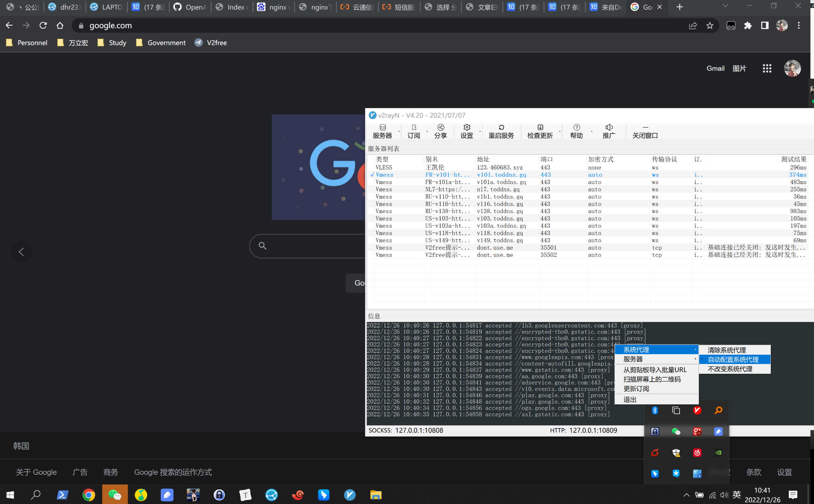
Task: Click the v2rayN red tray icon
Action: pyautogui.click(x=697, y=410)
